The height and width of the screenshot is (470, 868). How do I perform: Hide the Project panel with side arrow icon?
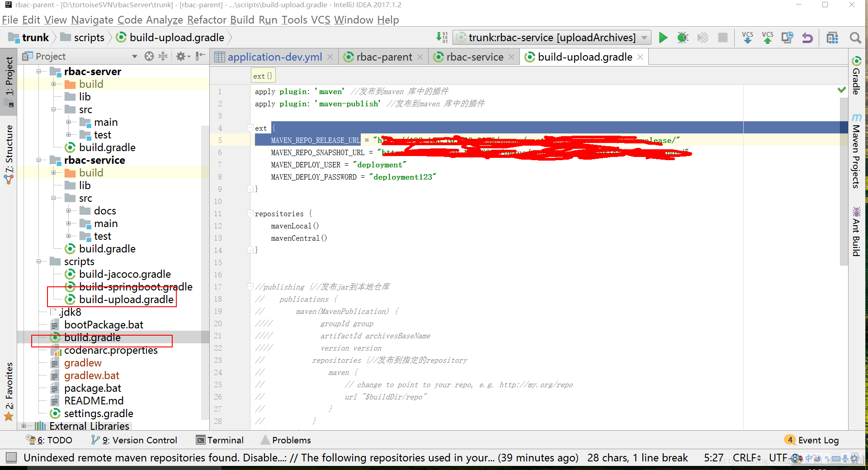pos(200,56)
